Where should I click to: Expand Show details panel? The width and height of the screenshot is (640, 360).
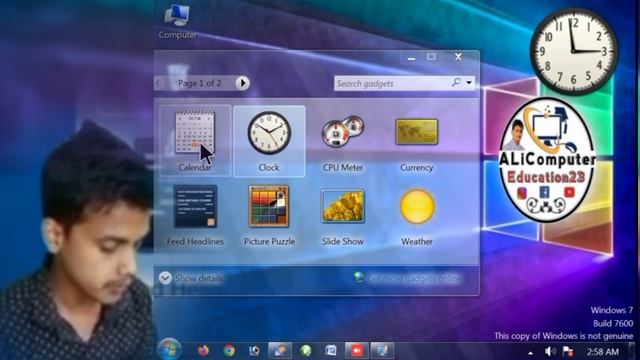click(x=191, y=278)
